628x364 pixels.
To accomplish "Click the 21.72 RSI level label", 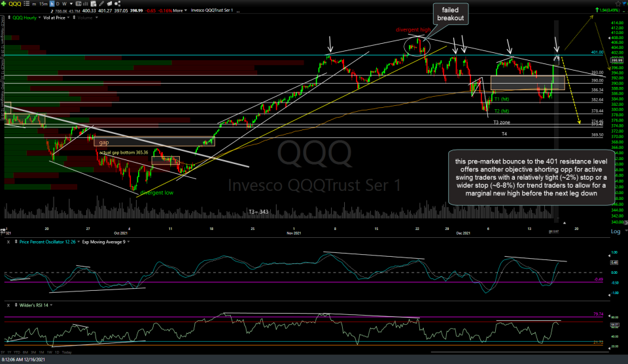I will click(598, 342).
